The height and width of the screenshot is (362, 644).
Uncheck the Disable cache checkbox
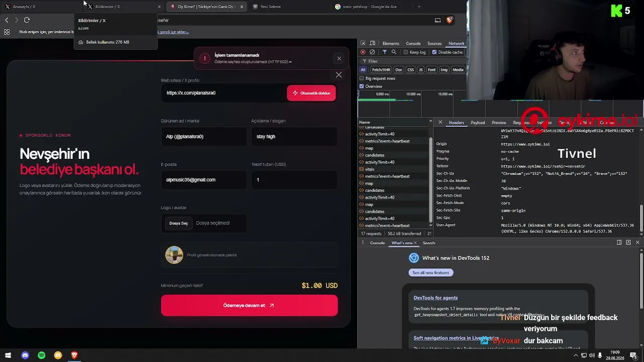pyautogui.click(x=434, y=52)
